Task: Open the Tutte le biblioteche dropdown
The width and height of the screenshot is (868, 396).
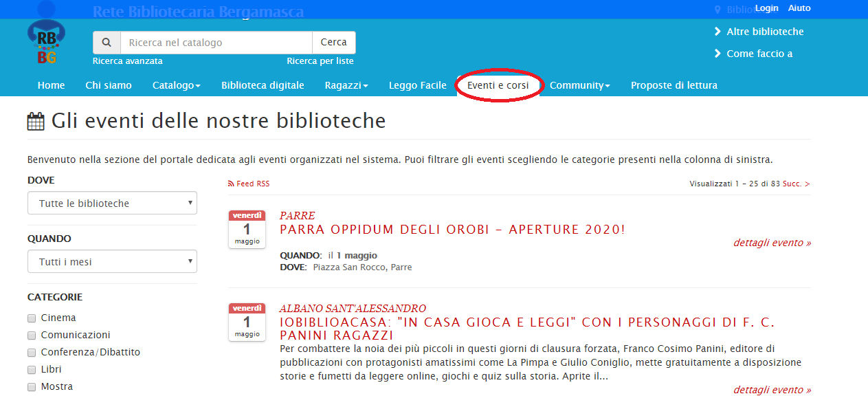Action: pyautogui.click(x=112, y=203)
